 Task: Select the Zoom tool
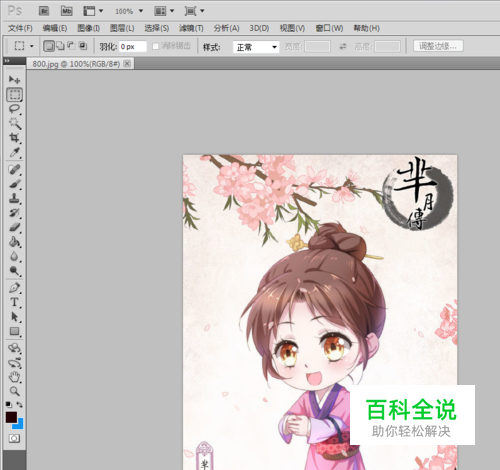14,391
